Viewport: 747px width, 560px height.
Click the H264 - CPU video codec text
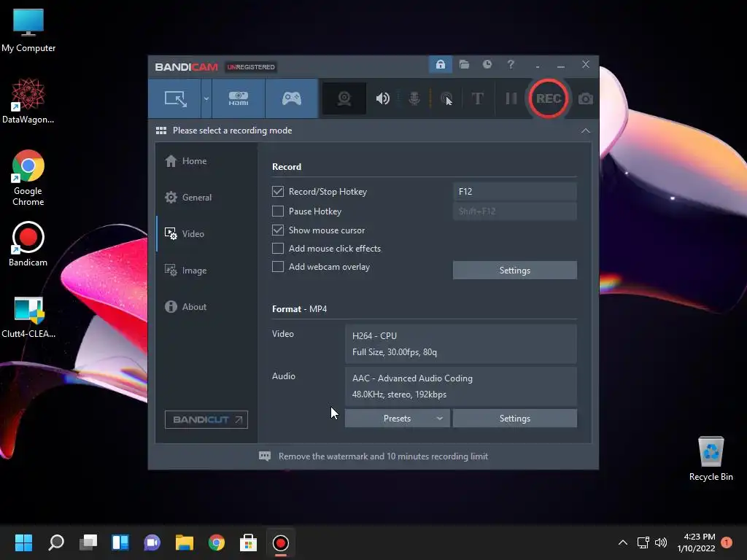point(374,335)
